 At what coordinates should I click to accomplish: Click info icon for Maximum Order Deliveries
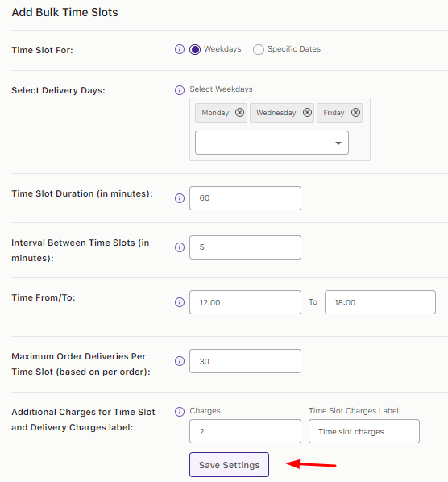(x=180, y=361)
